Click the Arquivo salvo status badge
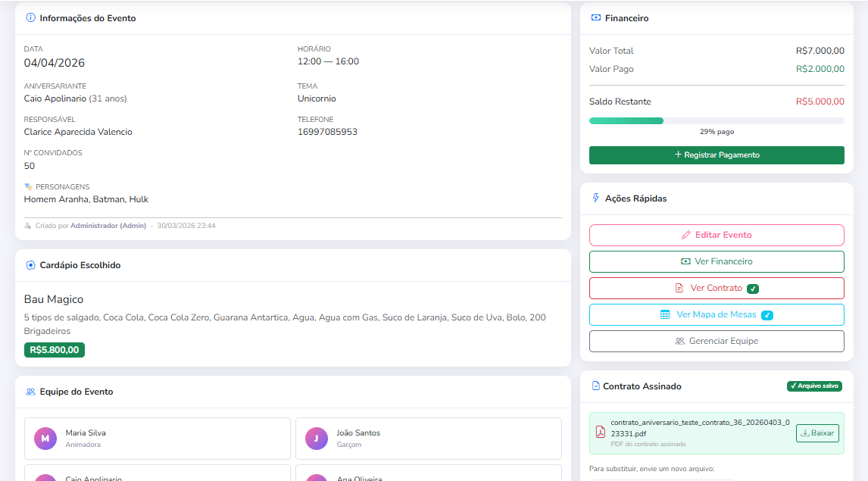This screenshot has height=481, width=868. click(x=814, y=386)
